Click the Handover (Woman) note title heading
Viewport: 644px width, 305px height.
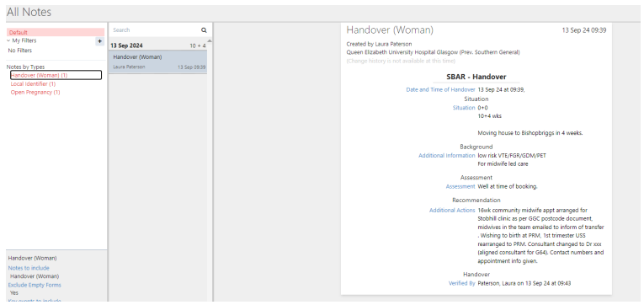390,30
